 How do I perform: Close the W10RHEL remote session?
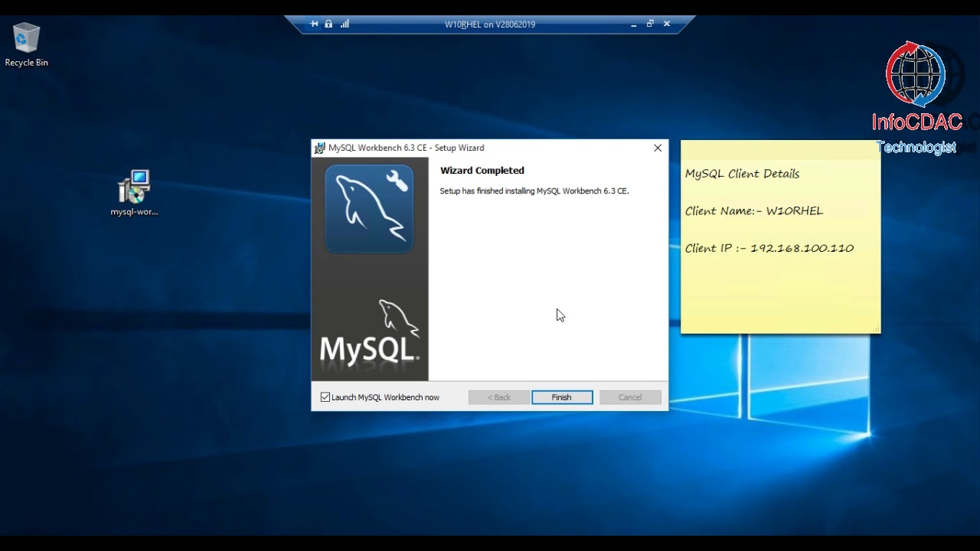pos(667,24)
